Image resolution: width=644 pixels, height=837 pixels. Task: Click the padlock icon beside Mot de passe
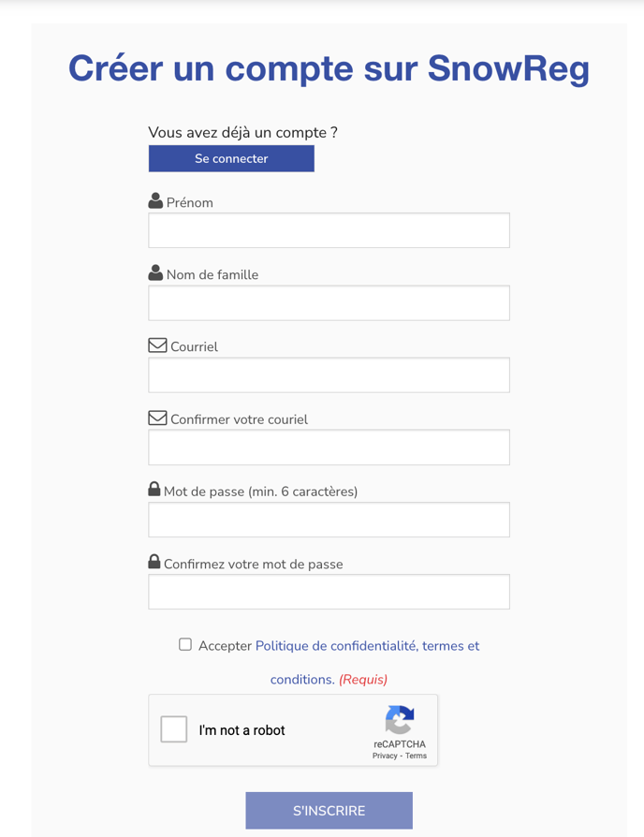point(154,489)
